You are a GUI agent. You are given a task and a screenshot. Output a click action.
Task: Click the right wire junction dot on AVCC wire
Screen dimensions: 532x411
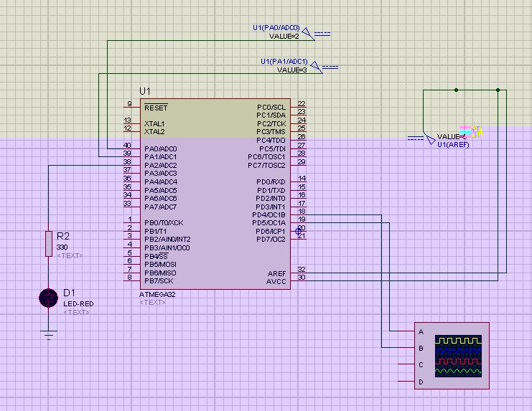pyautogui.click(x=498, y=90)
